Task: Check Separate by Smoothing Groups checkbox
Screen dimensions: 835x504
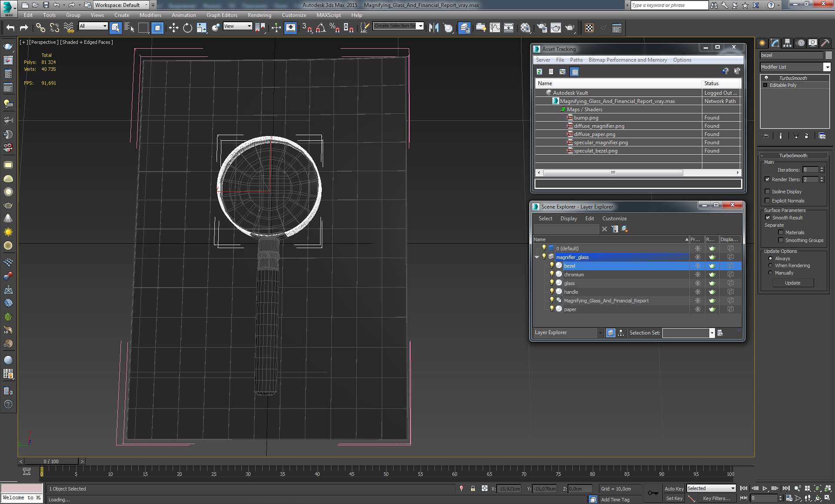Action: pos(781,240)
